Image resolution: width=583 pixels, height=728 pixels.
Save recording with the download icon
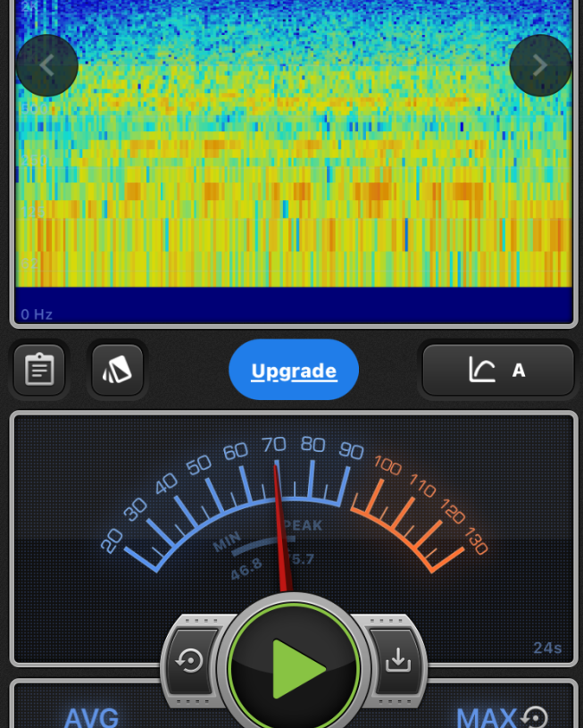[397, 660]
